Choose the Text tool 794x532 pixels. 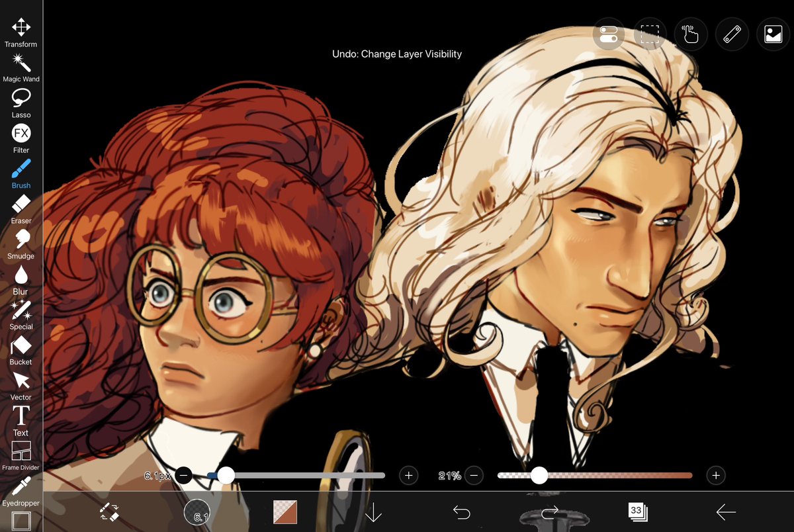coord(21,421)
